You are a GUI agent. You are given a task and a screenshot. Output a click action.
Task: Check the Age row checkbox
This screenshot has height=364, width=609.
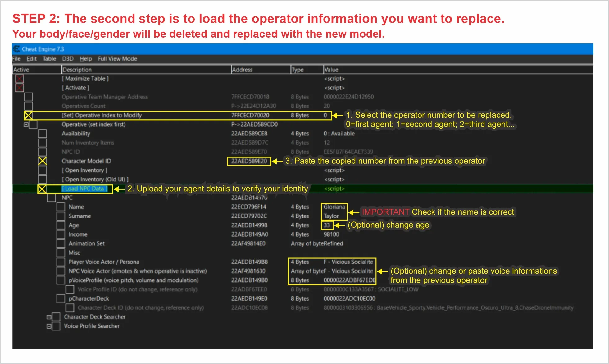[61, 225]
